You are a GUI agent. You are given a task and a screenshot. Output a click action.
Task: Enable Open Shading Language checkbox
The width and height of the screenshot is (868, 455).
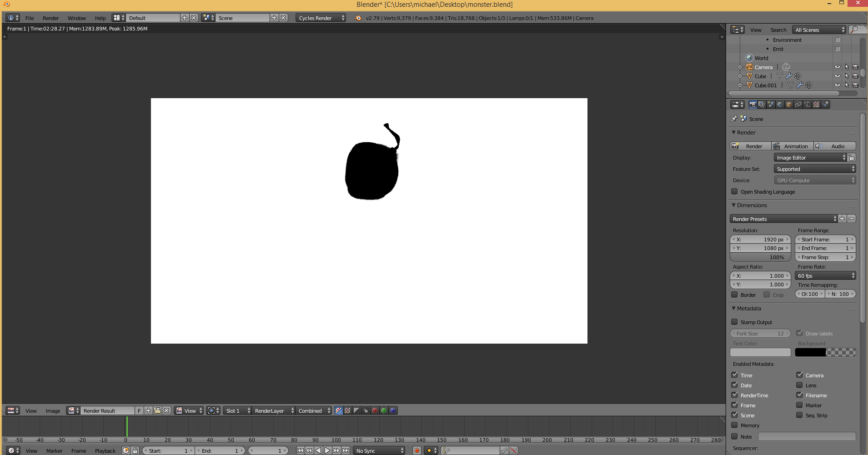(734, 191)
